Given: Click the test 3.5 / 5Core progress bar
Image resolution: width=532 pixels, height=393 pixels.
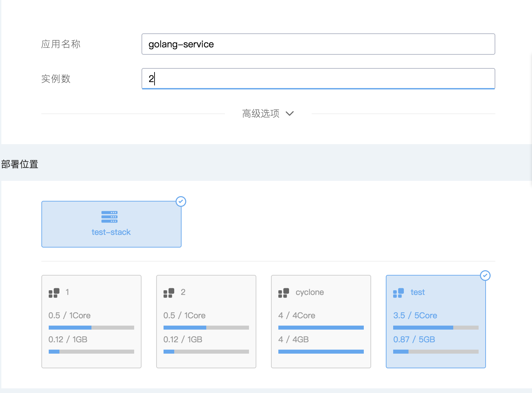Looking at the screenshot, I should pos(436,328).
